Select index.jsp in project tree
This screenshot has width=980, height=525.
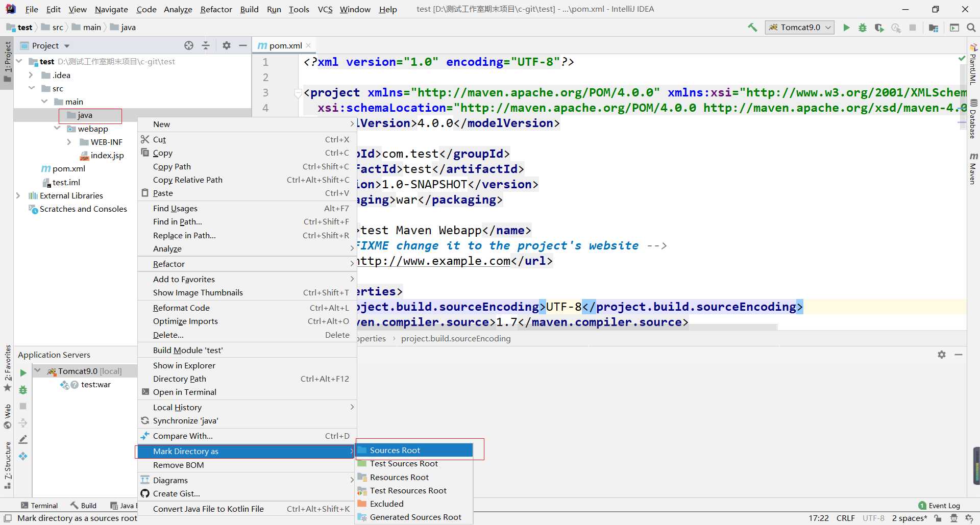coord(102,155)
